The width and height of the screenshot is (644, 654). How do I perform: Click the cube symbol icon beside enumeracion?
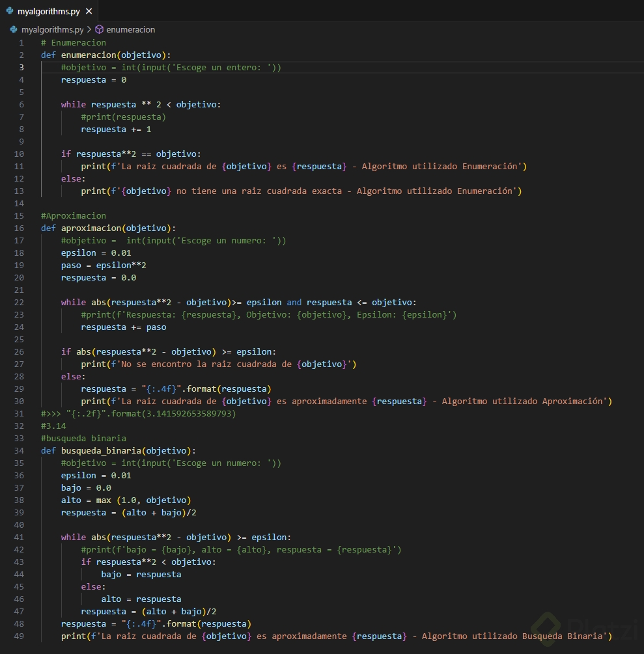tap(100, 30)
